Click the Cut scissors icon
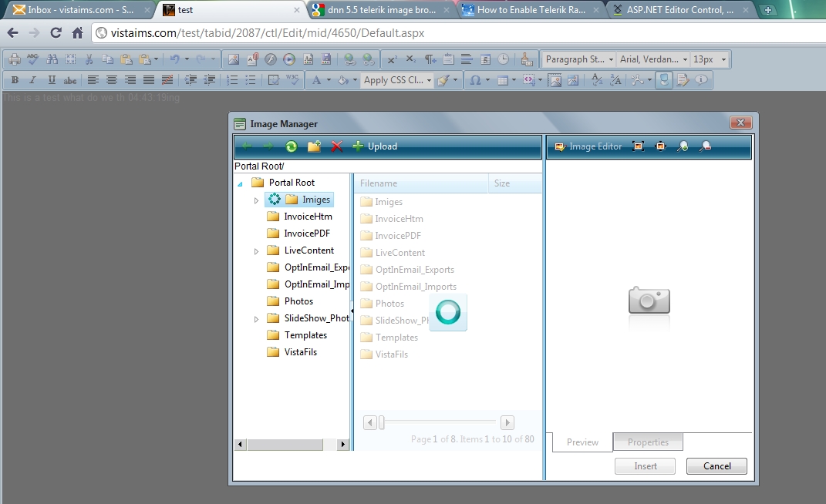 click(89, 59)
